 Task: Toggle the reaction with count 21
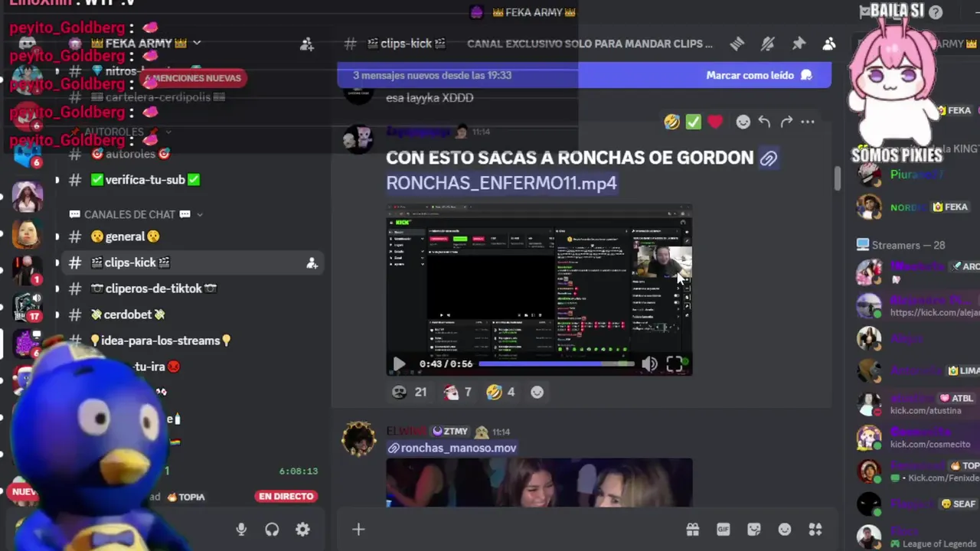coord(410,392)
